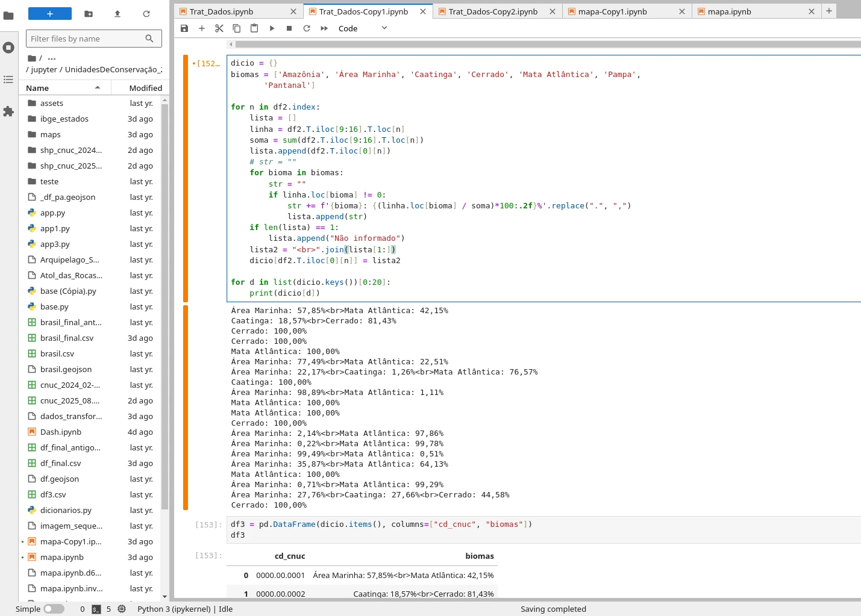Open the ibge_estados folder
The image size is (861, 616).
[64, 119]
